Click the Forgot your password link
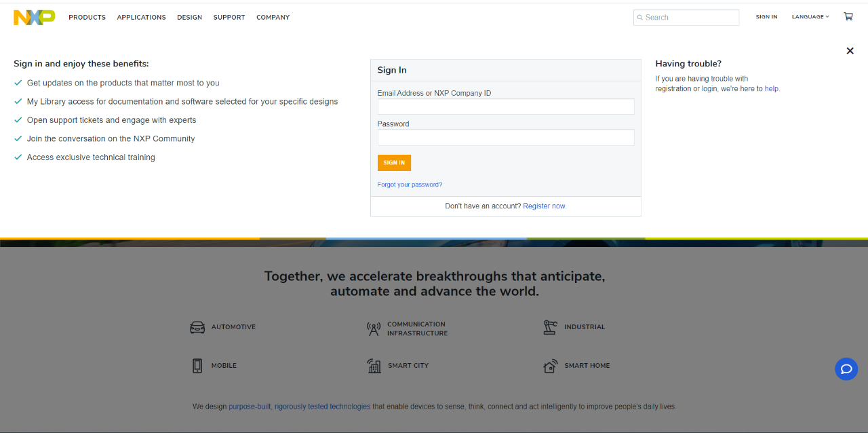 point(410,185)
